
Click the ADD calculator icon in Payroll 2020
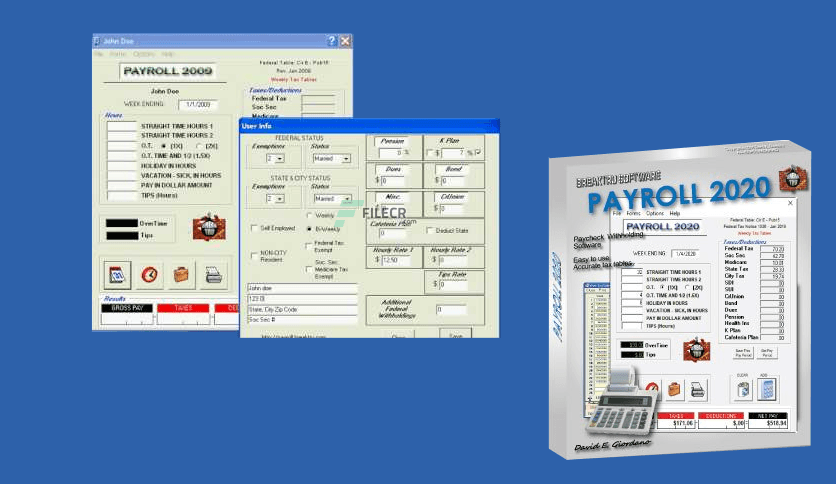767,389
